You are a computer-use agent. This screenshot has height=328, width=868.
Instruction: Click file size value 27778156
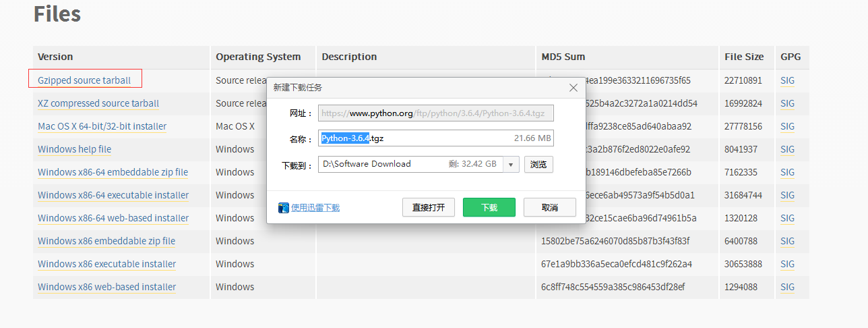[743, 126]
